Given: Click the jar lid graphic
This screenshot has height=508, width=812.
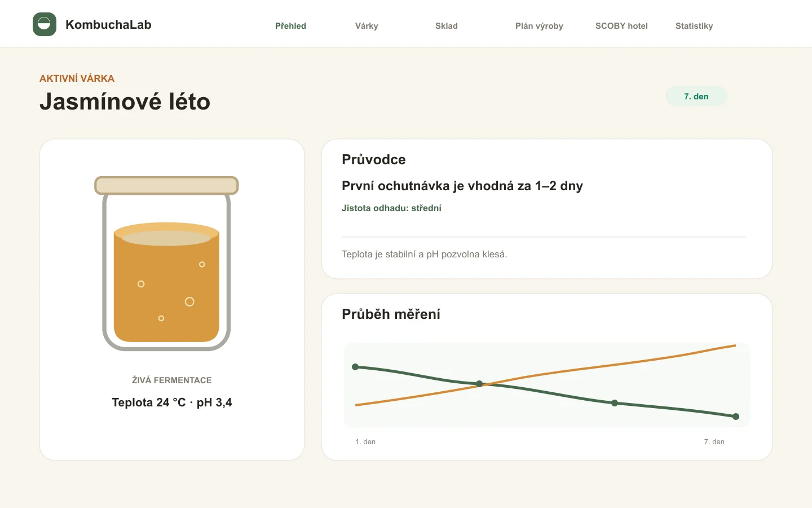Looking at the screenshot, I should 166,186.
